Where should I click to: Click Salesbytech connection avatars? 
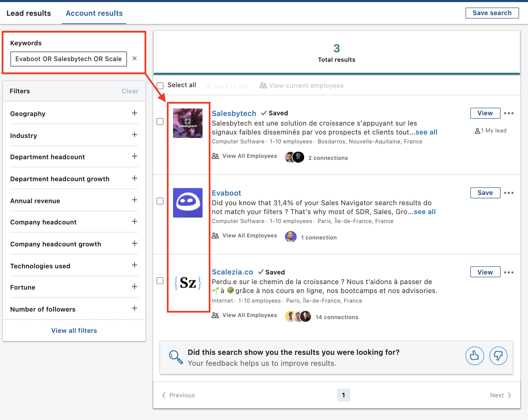pyautogui.click(x=295, y=157)
